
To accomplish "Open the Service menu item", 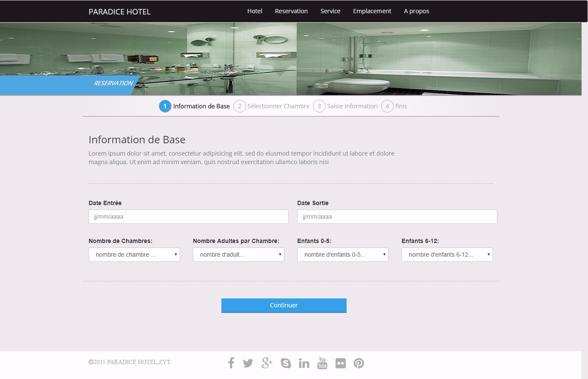I will click(x=330, y=11).
